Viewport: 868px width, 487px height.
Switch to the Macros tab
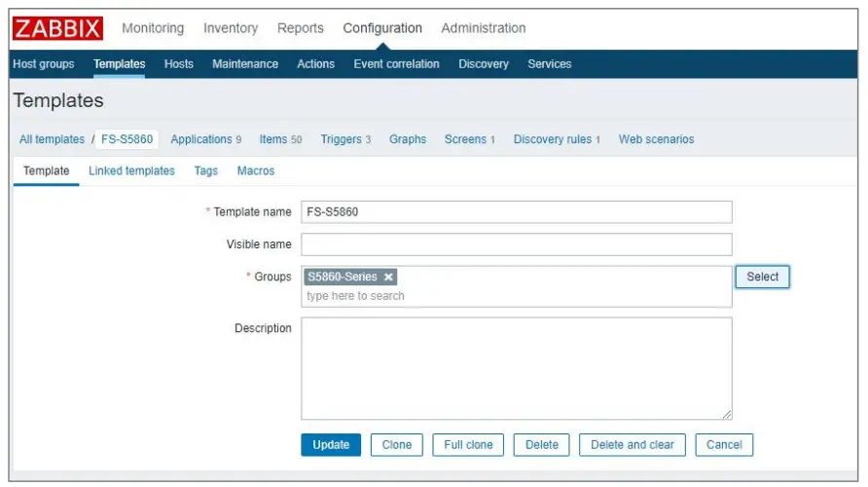click(256, 170)
